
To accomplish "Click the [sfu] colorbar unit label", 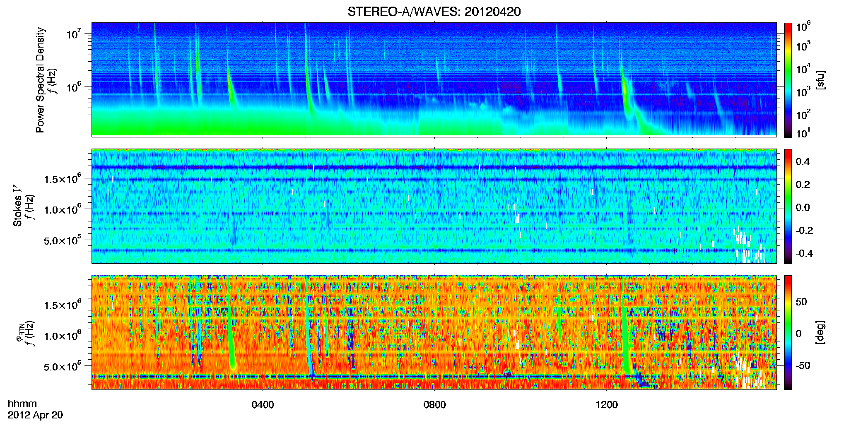I will 820,80.
